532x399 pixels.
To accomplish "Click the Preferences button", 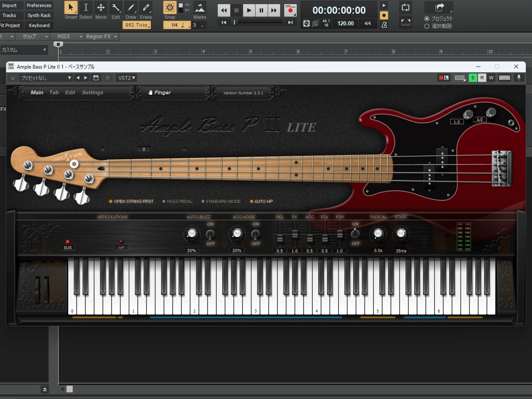I will (39, 5).
